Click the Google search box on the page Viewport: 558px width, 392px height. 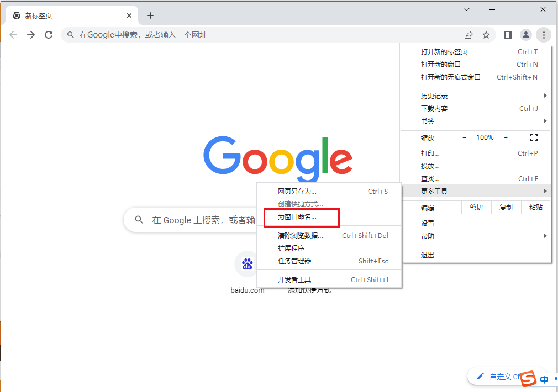(191, 220)
